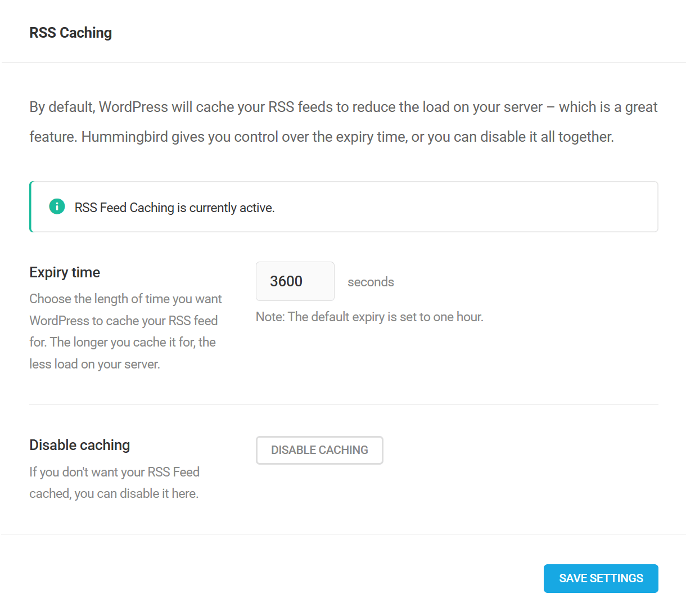This screenshot has width=686, height=616.
Task: Click the RSS Caching heading
Action: [71, 33]
